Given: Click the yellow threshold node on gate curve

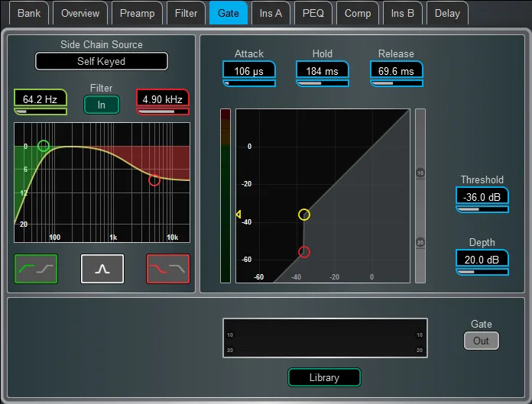Looking at the screenshot, I should coord(304,215).
